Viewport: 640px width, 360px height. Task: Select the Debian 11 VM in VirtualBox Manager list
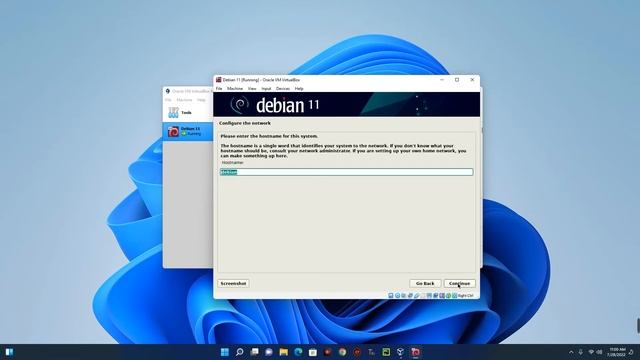click(188, 131)
